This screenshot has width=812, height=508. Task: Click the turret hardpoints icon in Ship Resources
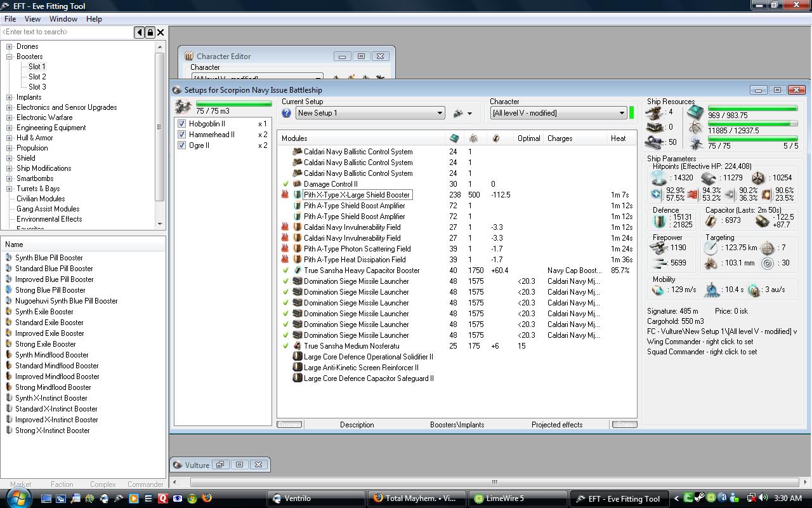click(x=655, y=112)
